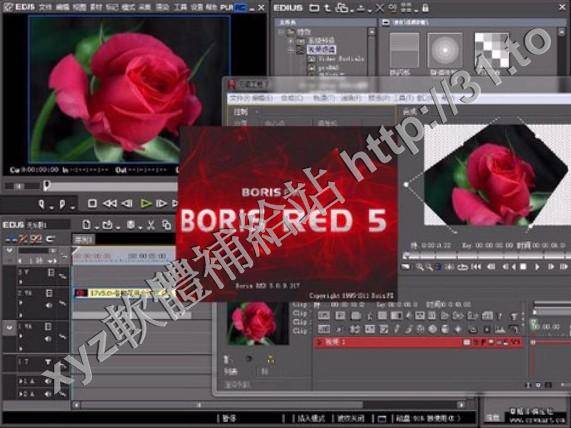Click Stop in Boris RED transport
Image resolution: width=571 pixels, height=428 pixels.
click(x=523, y=267)
